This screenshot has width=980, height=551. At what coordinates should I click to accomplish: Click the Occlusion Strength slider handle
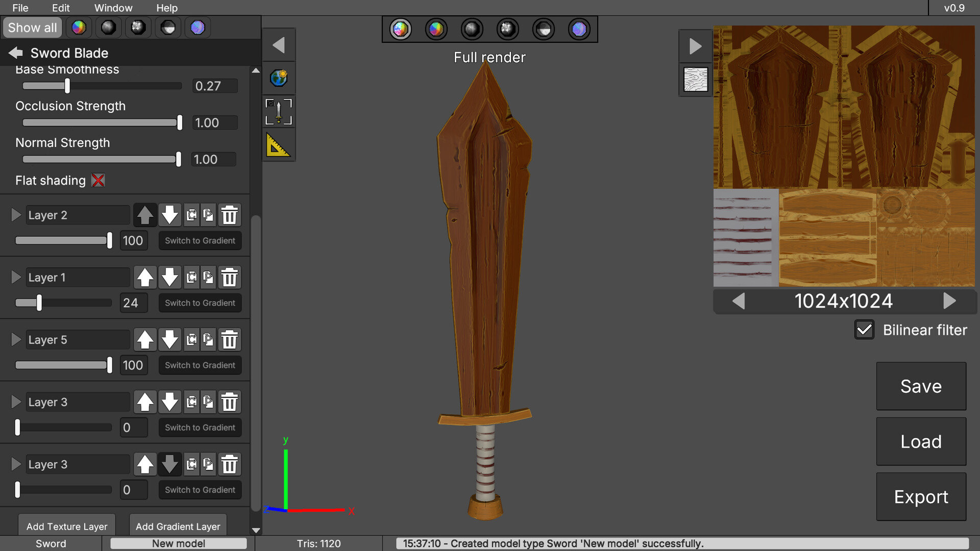click(180, 122)
